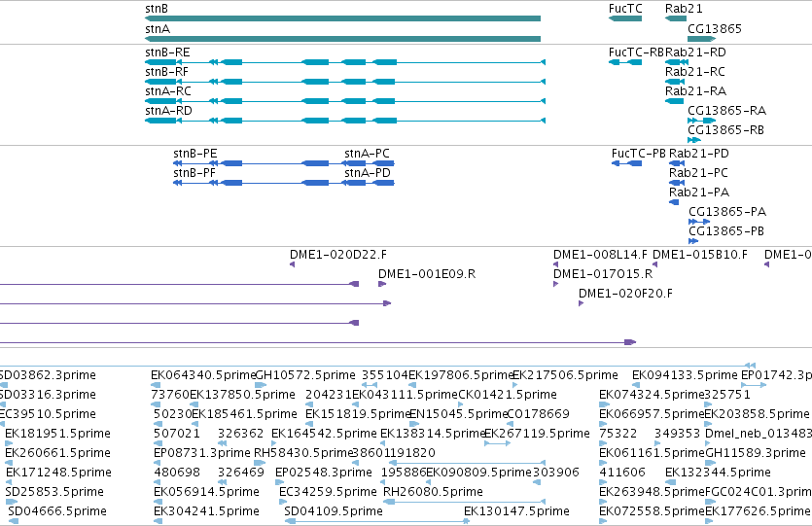Open protein stnA-PD label
The width and height of the screenshot is (812, 526).
click(368, 173)
